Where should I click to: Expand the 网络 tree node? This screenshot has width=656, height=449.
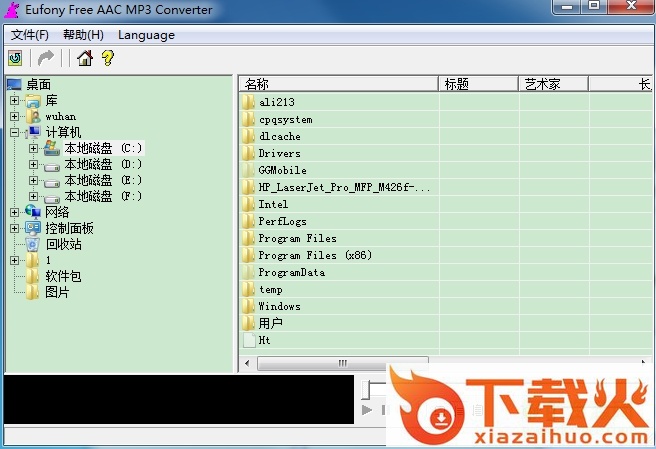(x=14, y=212)
